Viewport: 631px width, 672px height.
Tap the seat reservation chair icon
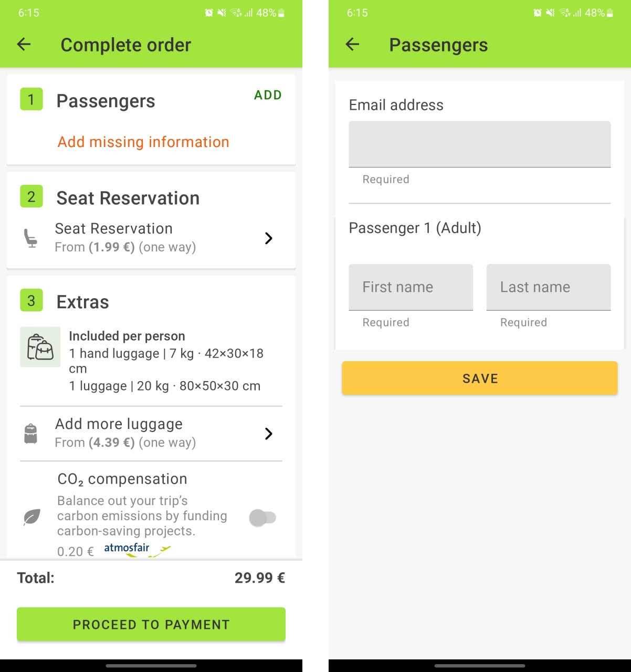31,238
